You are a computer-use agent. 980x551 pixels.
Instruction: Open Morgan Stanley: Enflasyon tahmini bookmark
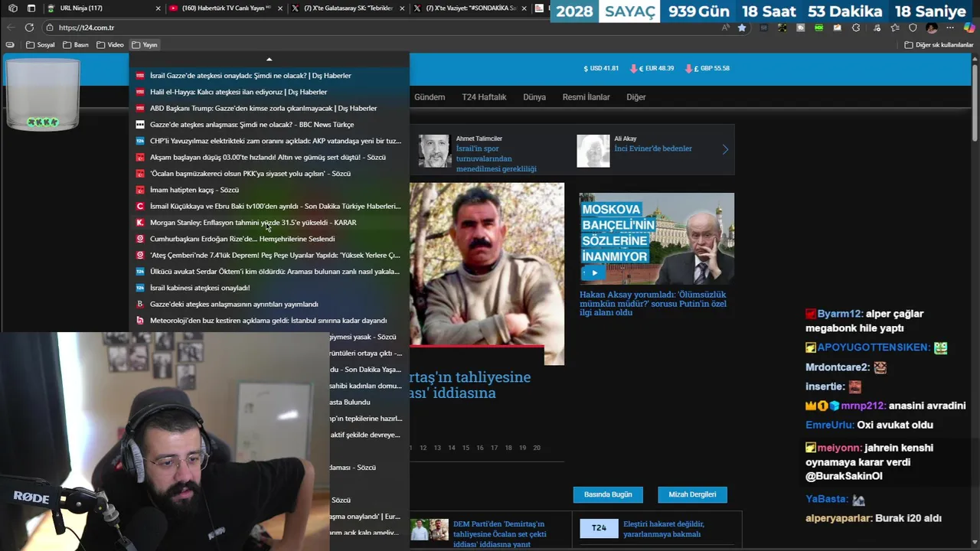click(x=269, y=223)
